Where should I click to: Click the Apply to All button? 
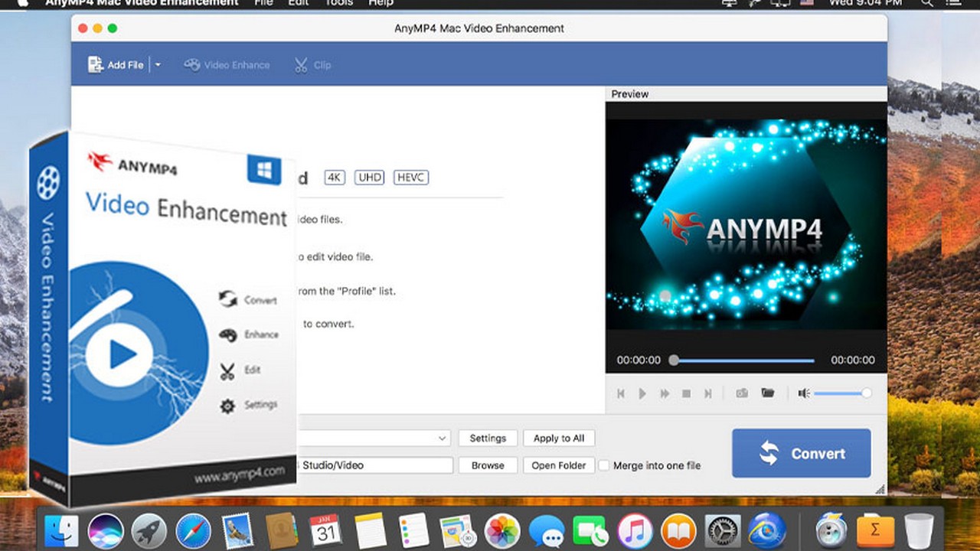point(558,439)
